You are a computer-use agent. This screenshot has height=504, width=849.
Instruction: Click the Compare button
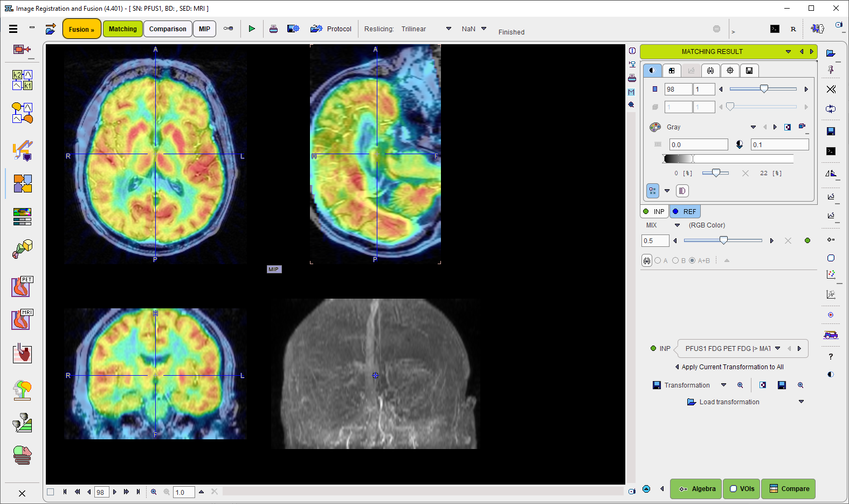789,489
